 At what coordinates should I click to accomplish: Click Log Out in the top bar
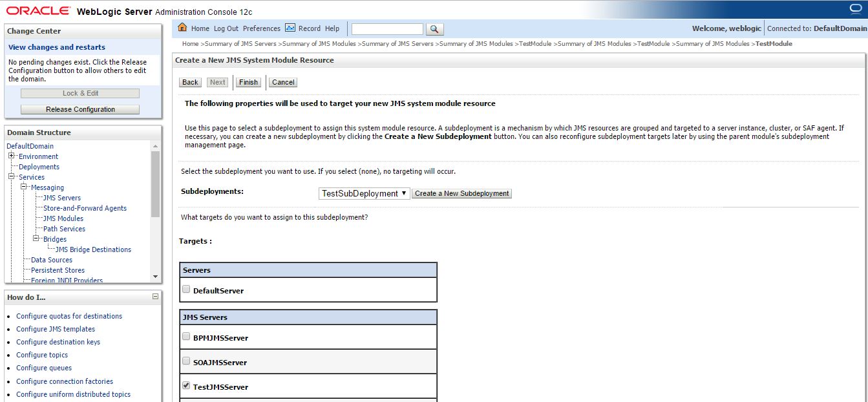point(226,28)
